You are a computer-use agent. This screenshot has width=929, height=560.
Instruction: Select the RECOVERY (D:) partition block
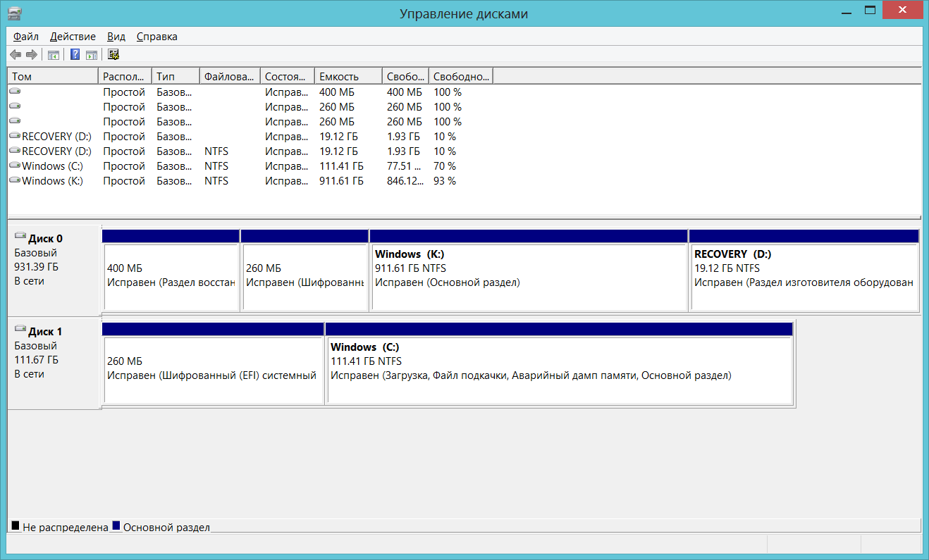804,276
